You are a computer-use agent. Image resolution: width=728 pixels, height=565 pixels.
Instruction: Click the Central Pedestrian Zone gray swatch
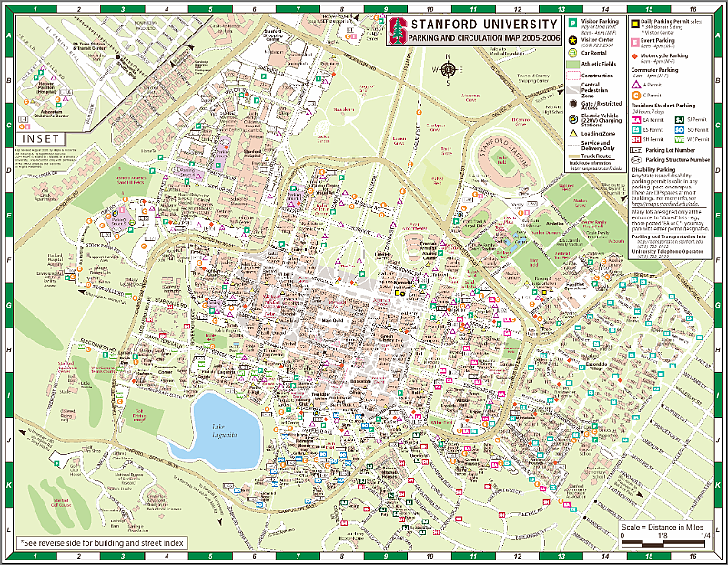(x=573, y=89)
